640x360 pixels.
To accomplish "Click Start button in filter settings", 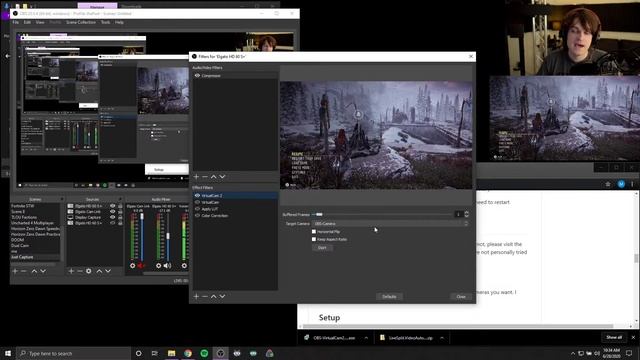I will pyautogui.click(x=322, y=248).
